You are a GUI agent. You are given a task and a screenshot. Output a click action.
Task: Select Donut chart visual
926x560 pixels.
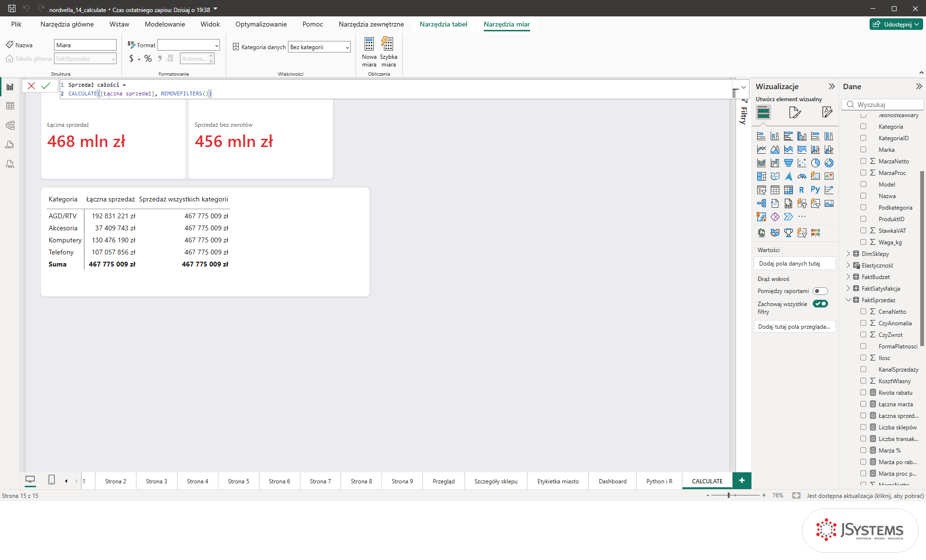tap(829, 163)
